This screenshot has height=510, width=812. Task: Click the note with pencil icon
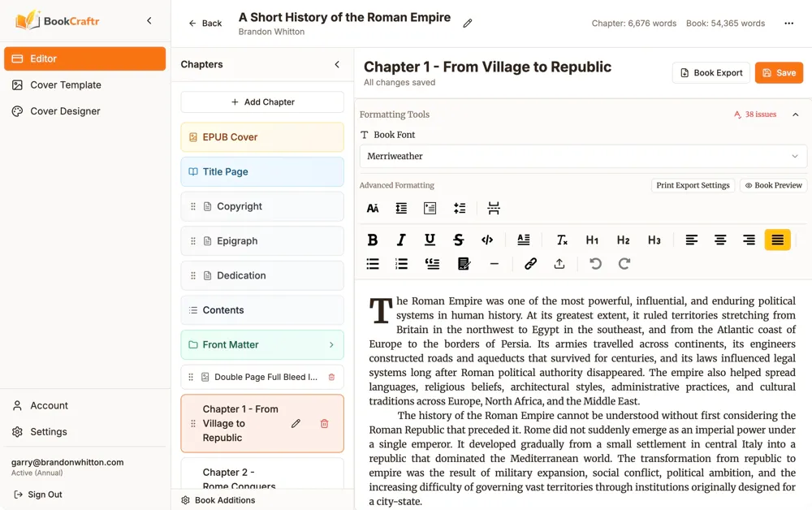coord(464,264)
